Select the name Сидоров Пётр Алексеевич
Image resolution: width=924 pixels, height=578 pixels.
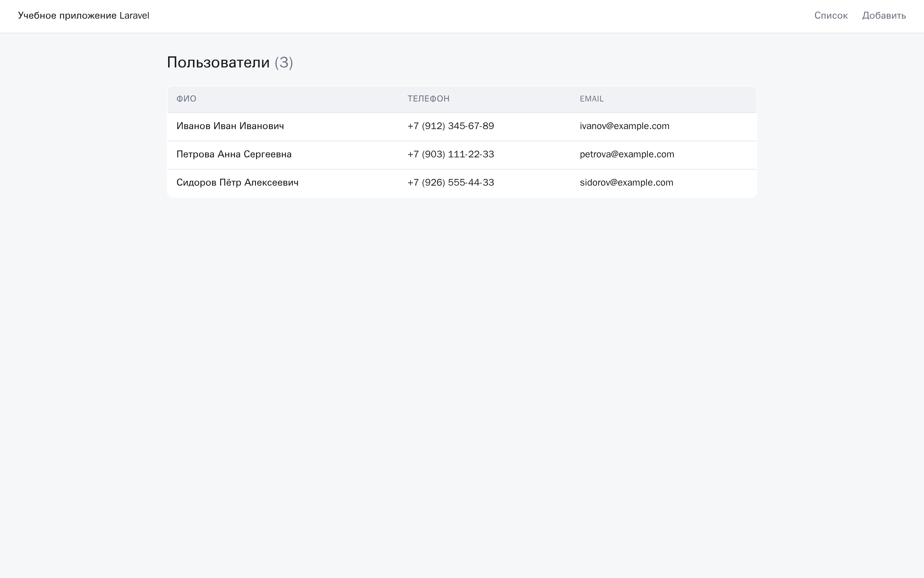237,183
